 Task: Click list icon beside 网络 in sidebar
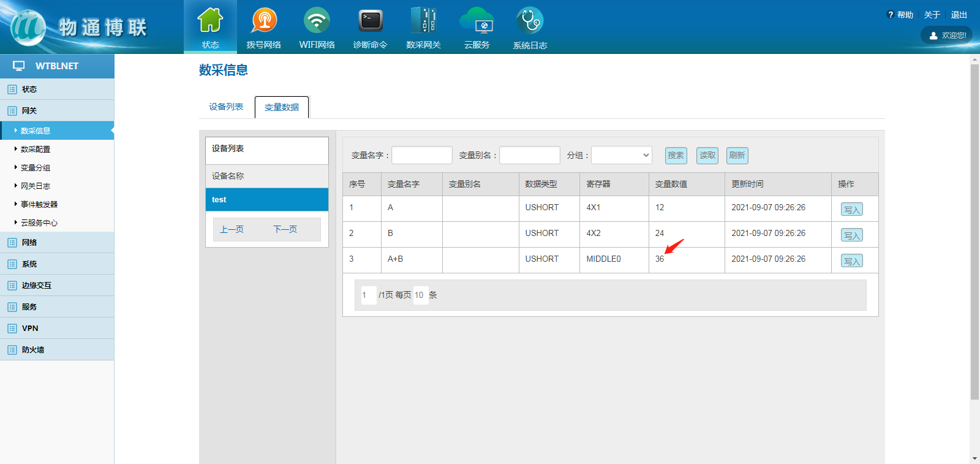(12, 243)
